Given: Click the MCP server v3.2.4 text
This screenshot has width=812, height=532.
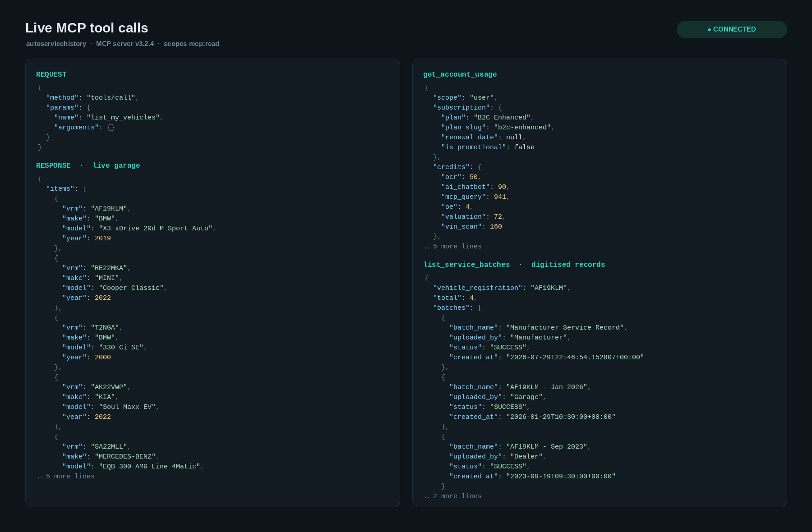Looking at the screenshot, I should point(125,44).
